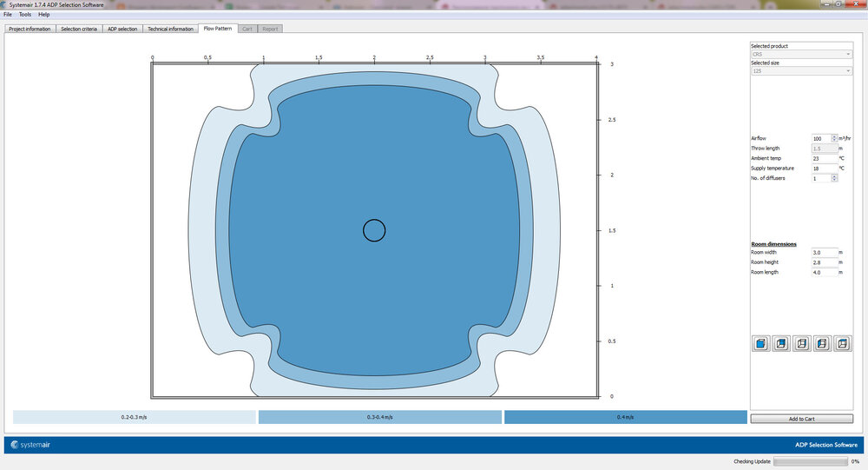Select the cube view icon with left face blue
The height and width of the screenshot is (470, 868).
pyautogui.click(x=822, y=344)
